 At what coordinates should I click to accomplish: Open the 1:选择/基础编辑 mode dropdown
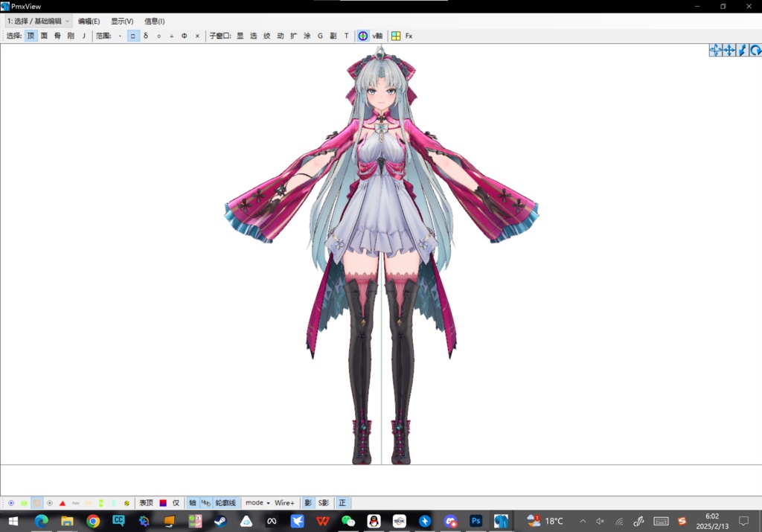(x=37, y=21)
